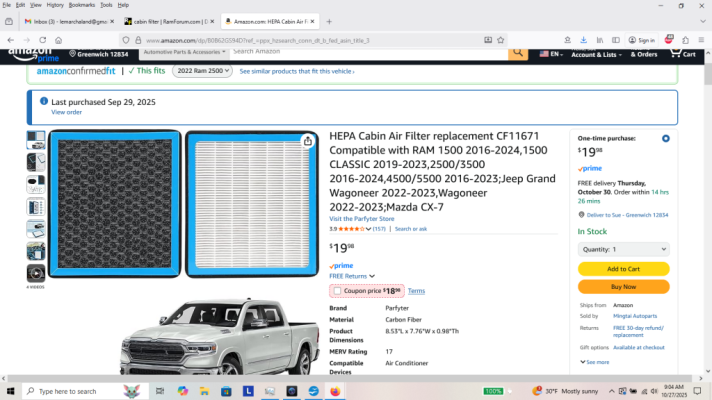Expand the FREE Returns chevron

click(372, 276)
